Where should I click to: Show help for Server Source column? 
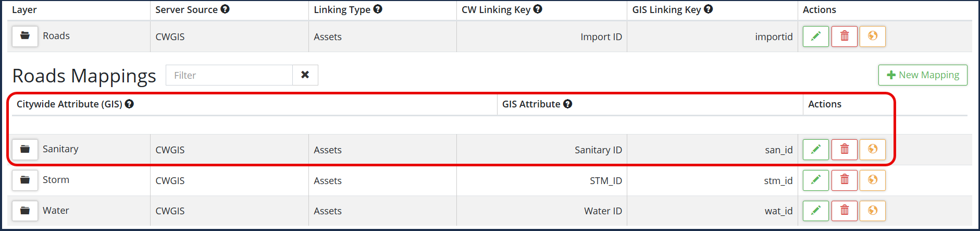(225, 9)
